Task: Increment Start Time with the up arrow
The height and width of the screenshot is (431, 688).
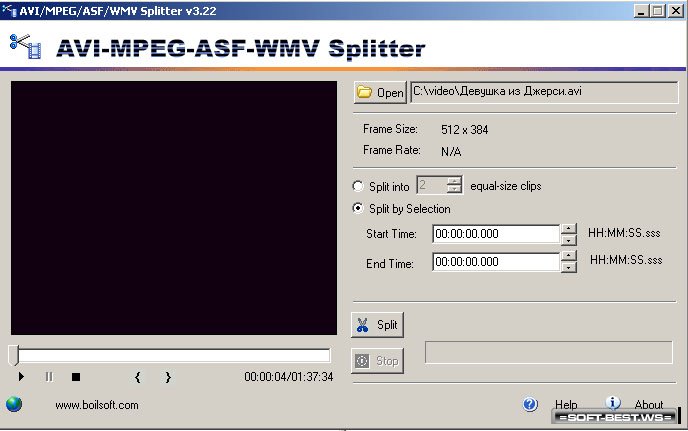Action: 569,229
